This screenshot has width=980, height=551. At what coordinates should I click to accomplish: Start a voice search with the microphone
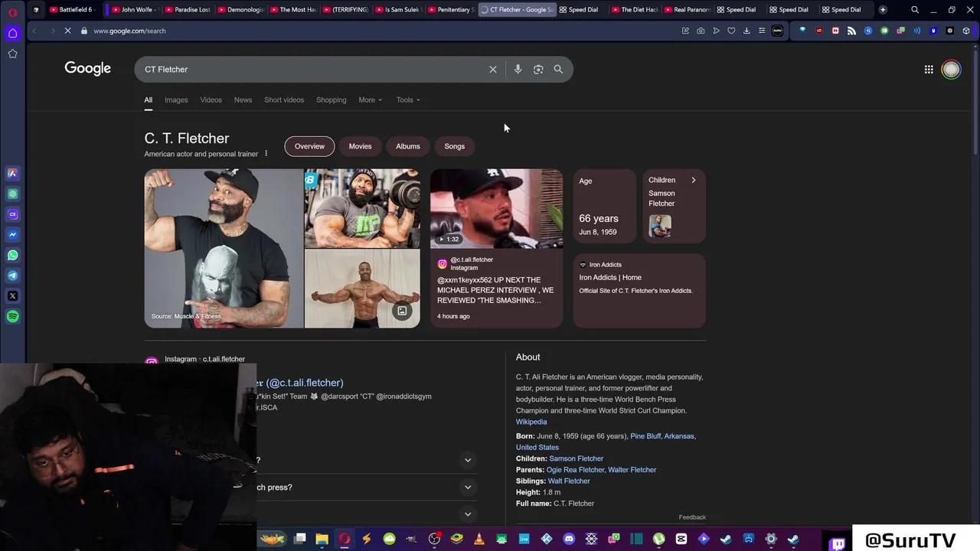coord(518,70)
